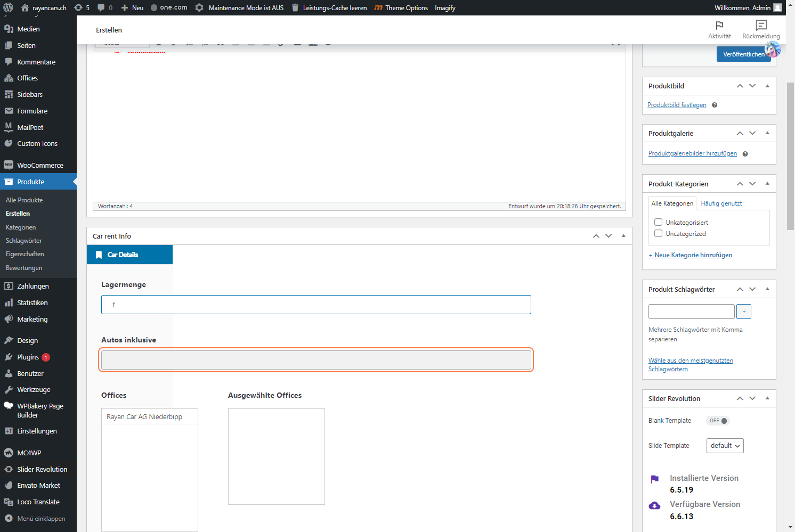Toggle the Blank Template switch
The image size is (795, 532).
pos(718,421)
